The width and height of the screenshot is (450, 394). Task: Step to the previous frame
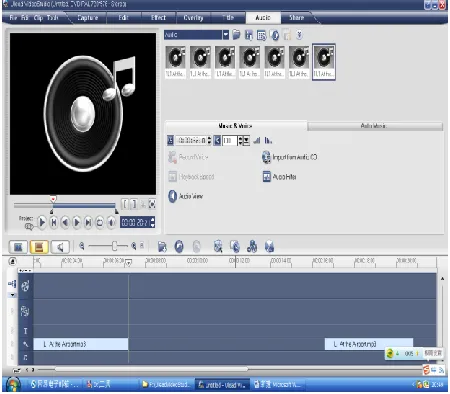(65, 222)
